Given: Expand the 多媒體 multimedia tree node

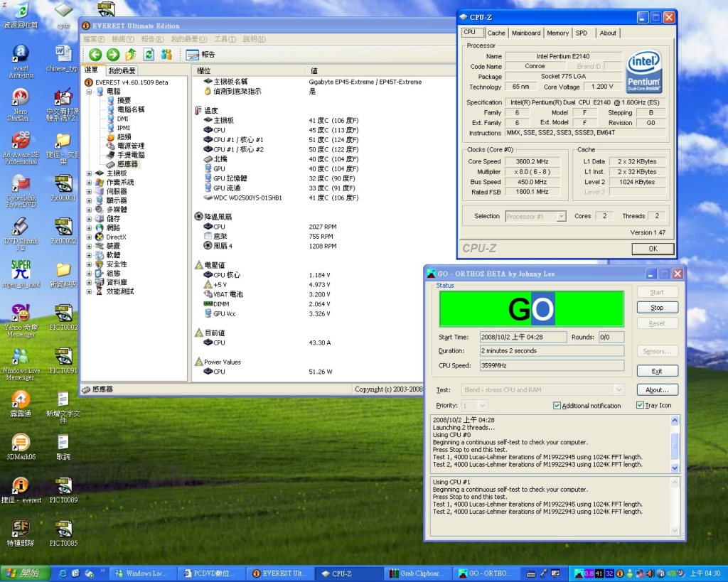Looking at the screenshot, I should point(89,210).
